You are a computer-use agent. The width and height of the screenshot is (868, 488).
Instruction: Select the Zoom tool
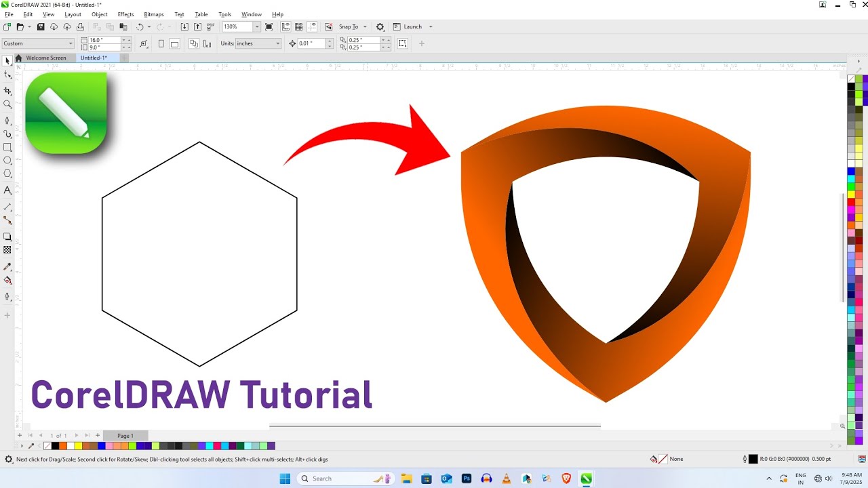(x=7, y=104)
